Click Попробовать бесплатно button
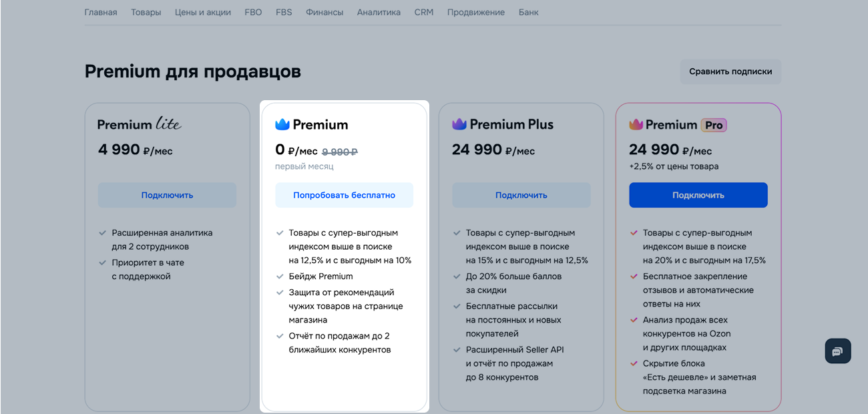The image size is (868, 414). tap(344, 195)
